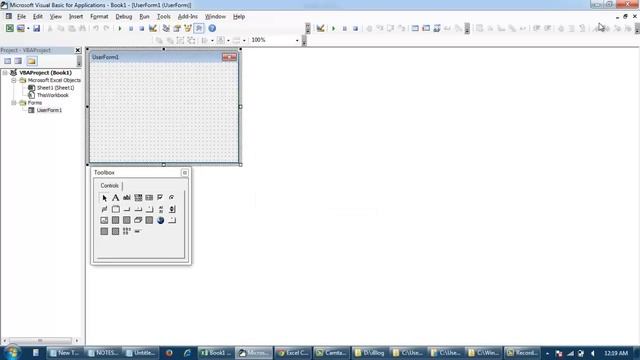Click the green Run icon on Debug toolbar
The width and height of the screenshot is (640, 360).
point(333,29)
